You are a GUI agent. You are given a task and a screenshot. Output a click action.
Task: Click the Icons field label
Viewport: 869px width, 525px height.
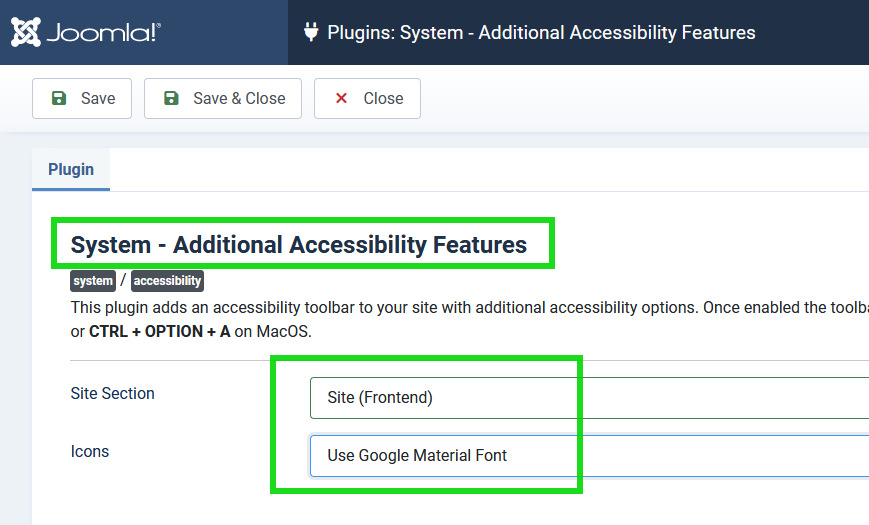pos(89,451)
